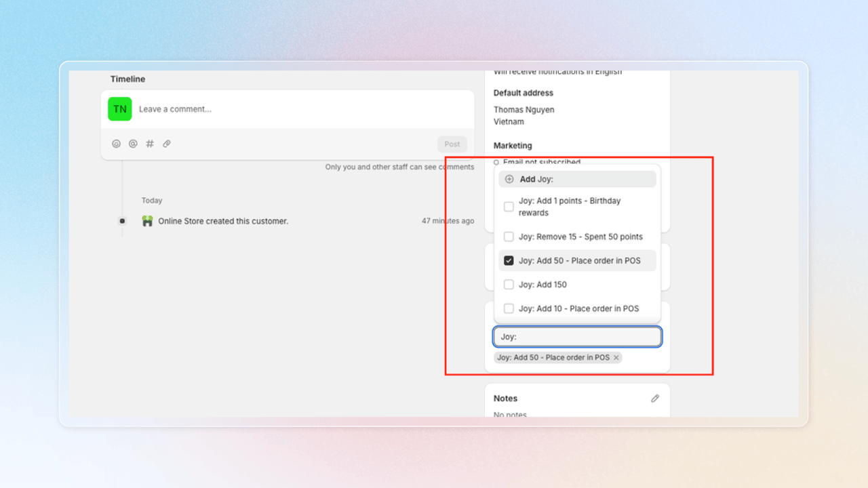Click 'Only you and other staff can see comments' note
The height and width of the screenshot is (488, 868).
(399, 167)
